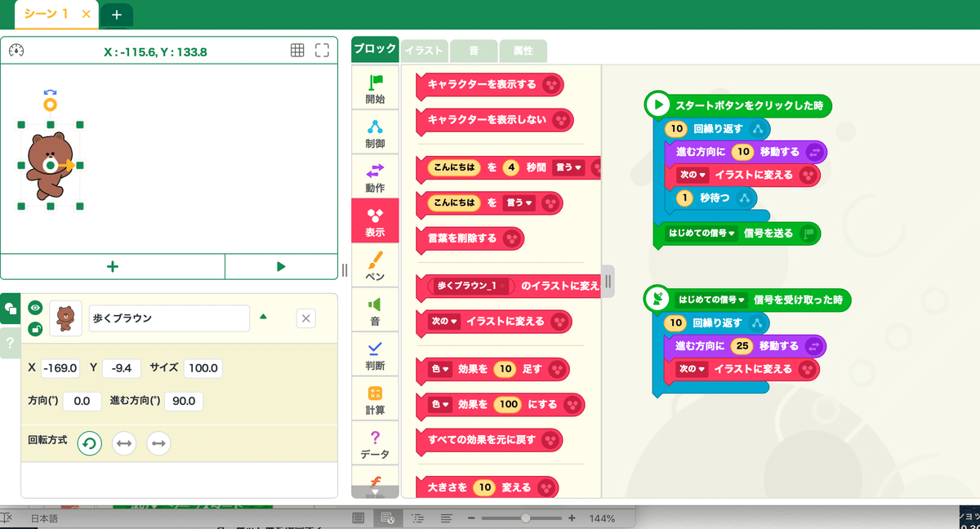Click the 方向 field 0.0
Viewport: 980px width, 529px height.
point(81,402)
